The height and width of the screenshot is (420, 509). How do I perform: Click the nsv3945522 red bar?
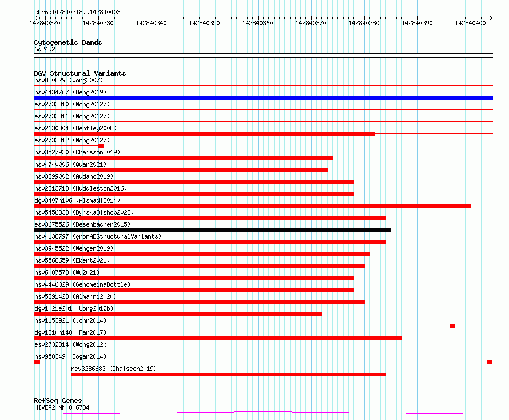pyautogui.click(x=202, y=254)
